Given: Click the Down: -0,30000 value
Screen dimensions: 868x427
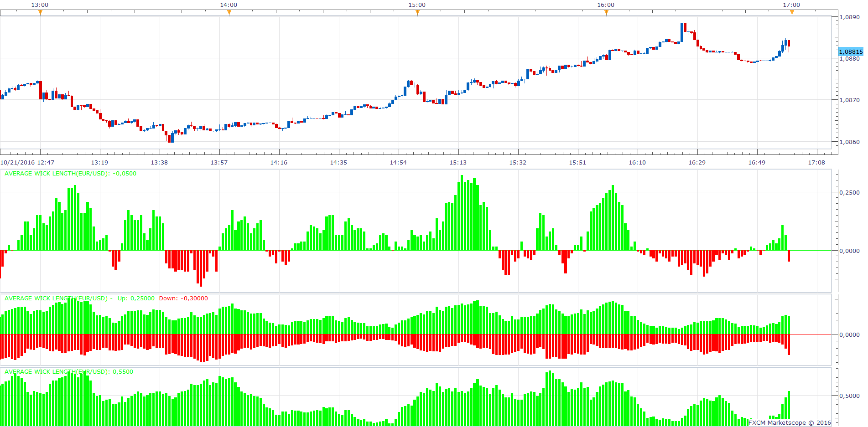Looking at the screenshot, I should tap(183, 298).
